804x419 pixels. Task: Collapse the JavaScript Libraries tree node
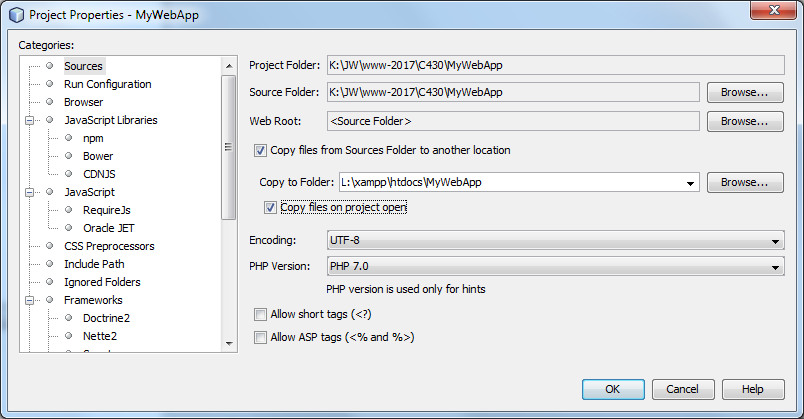[x=30, y=120]
